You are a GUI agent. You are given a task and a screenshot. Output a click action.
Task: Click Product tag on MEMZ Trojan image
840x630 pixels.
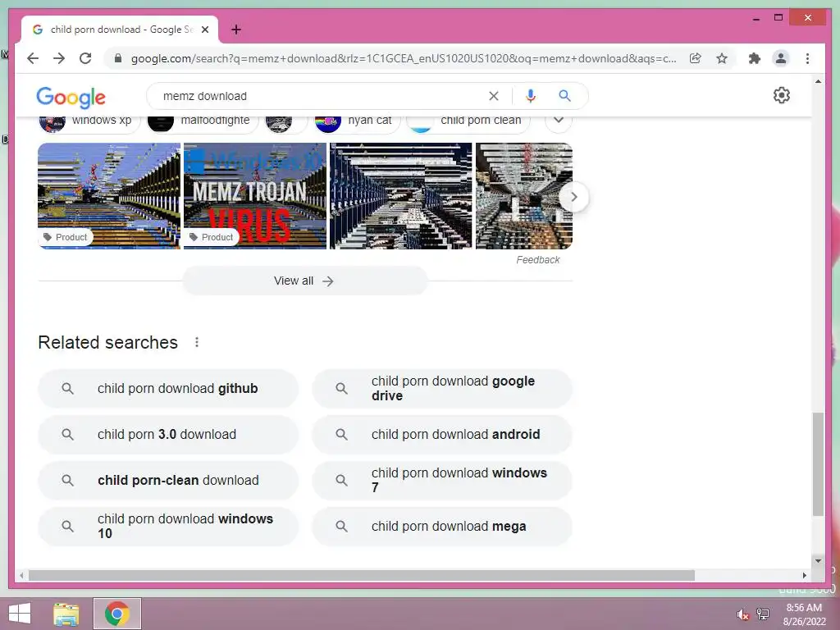pos(212,237)
